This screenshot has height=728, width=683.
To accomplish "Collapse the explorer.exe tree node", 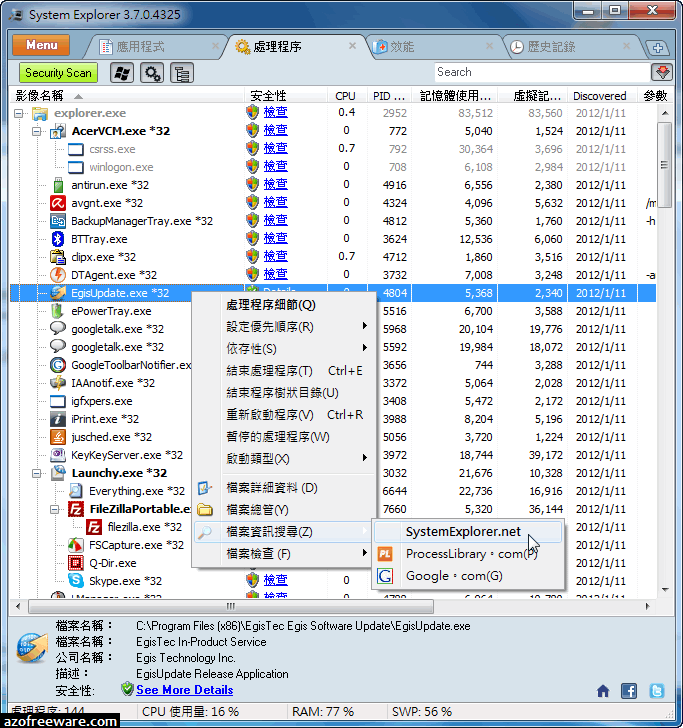I will [x=19, y=113].
